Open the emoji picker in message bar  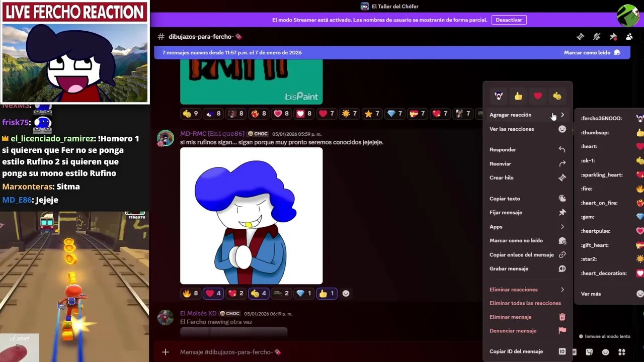click(x=605, y=352)
